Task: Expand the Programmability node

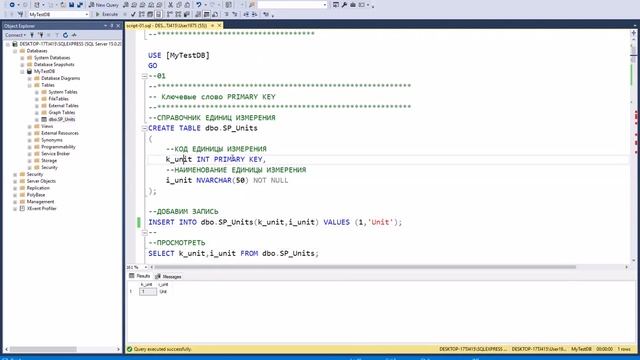Action: pyautogui.click(x=30, y=147)
